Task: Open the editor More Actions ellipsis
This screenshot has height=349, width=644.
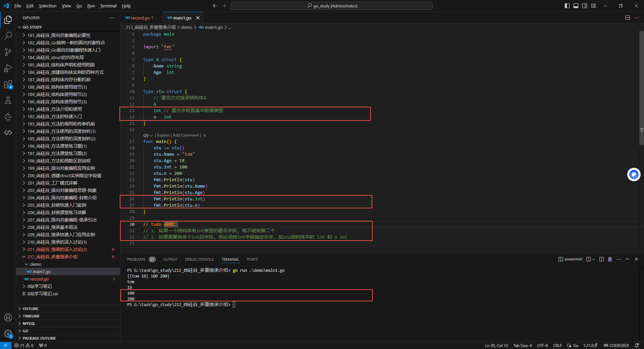Action: tap(636, 18)
